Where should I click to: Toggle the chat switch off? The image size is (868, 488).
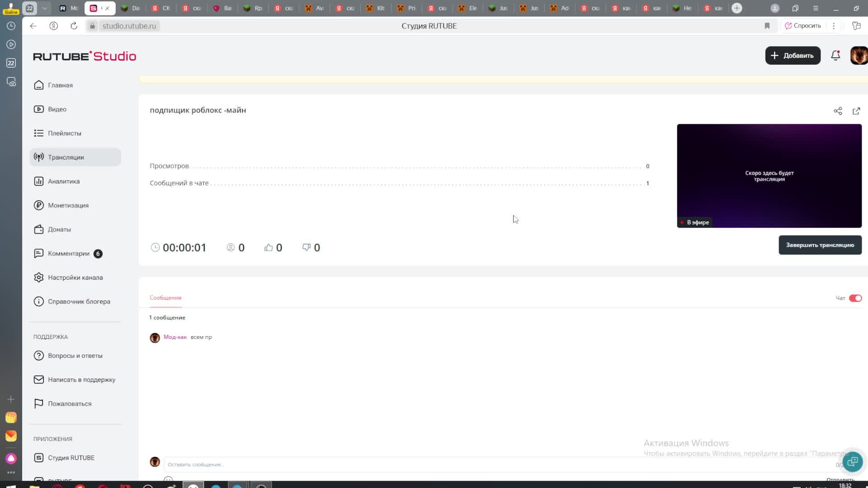855,298
